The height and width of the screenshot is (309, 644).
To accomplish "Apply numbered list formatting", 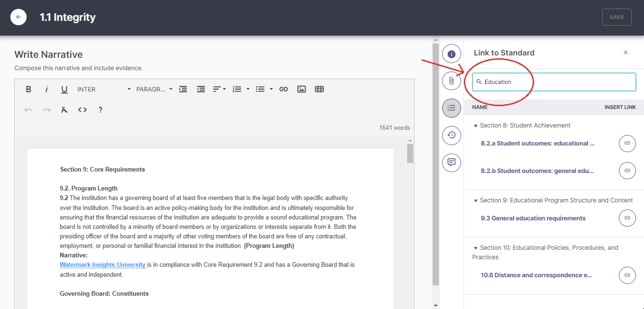I will (237, 89).
